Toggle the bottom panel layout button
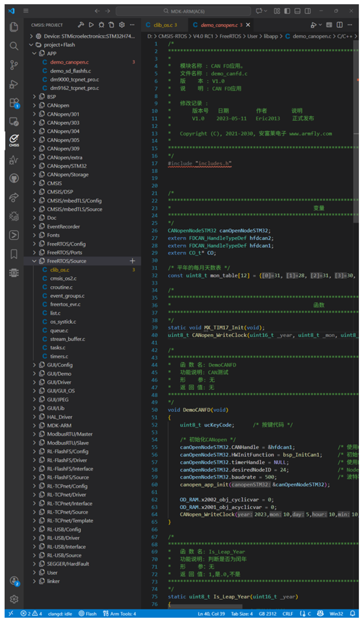 pos(298,11)
